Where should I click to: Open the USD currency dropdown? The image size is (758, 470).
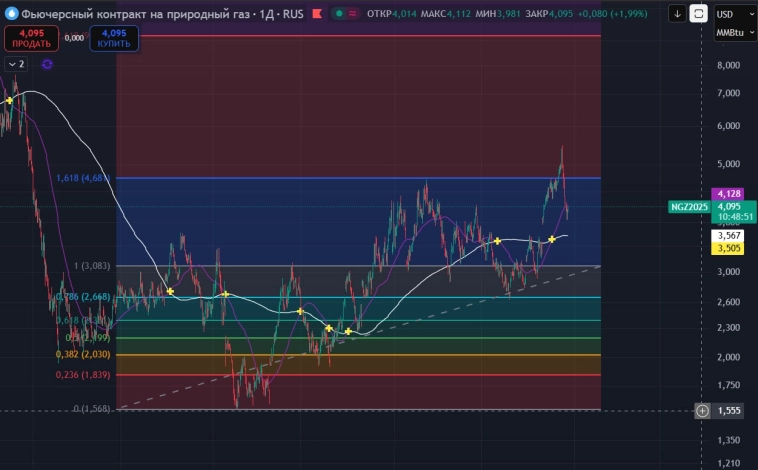click(730, 14)
